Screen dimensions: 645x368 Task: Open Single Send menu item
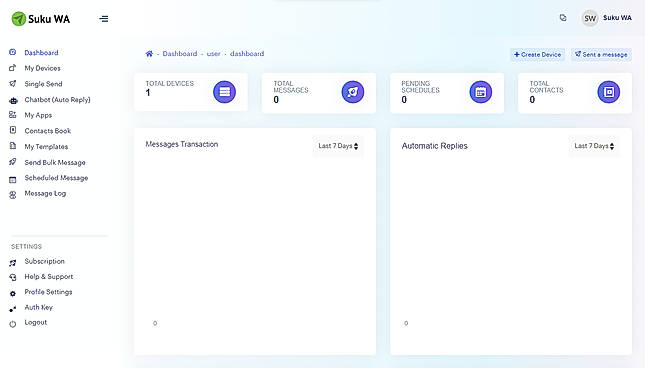coord(43,84)
